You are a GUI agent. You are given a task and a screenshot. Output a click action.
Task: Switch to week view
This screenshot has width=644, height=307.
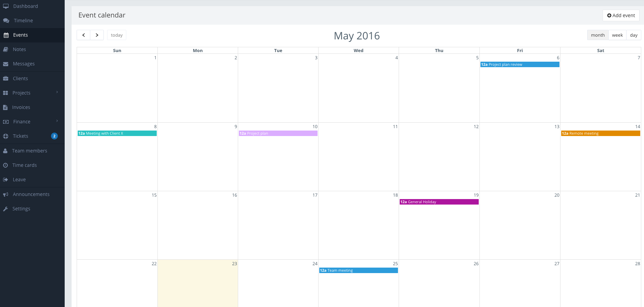click(617, 35)
